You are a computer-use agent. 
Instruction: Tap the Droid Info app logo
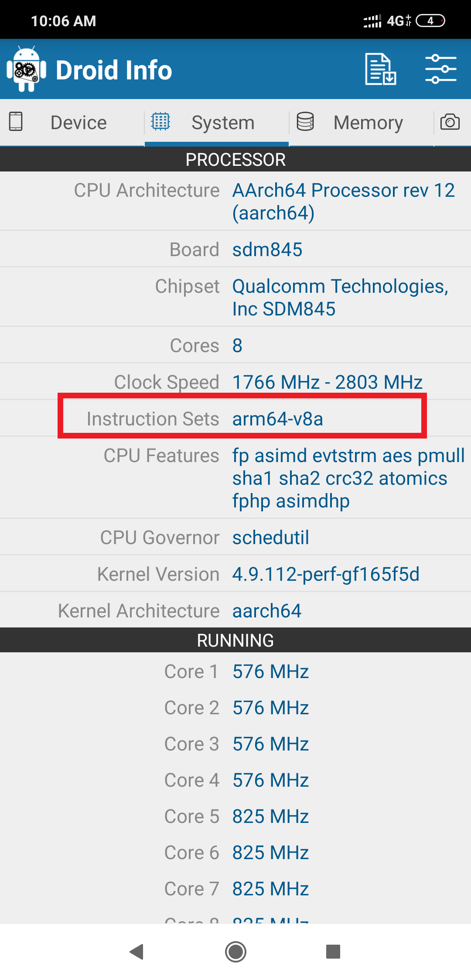pyautogui.click(x=26, y=69)
